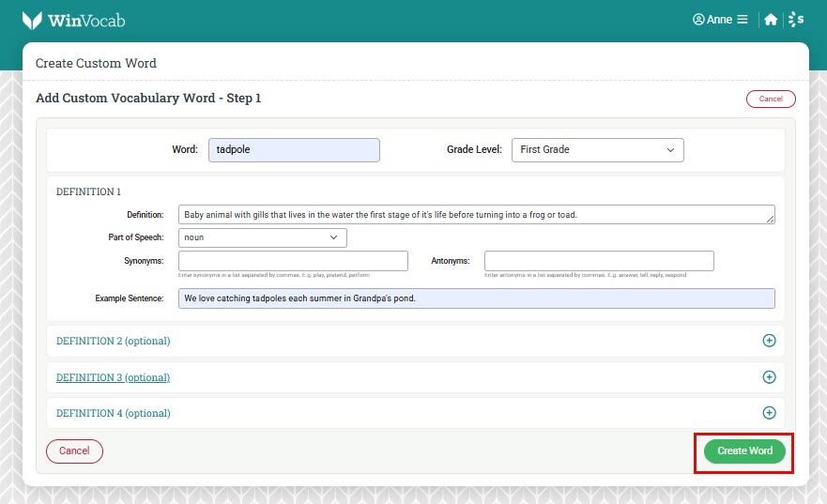Click the DEFINITION 4 (optional) label
This screenshot has width=827, height=504.
(113, 413)
